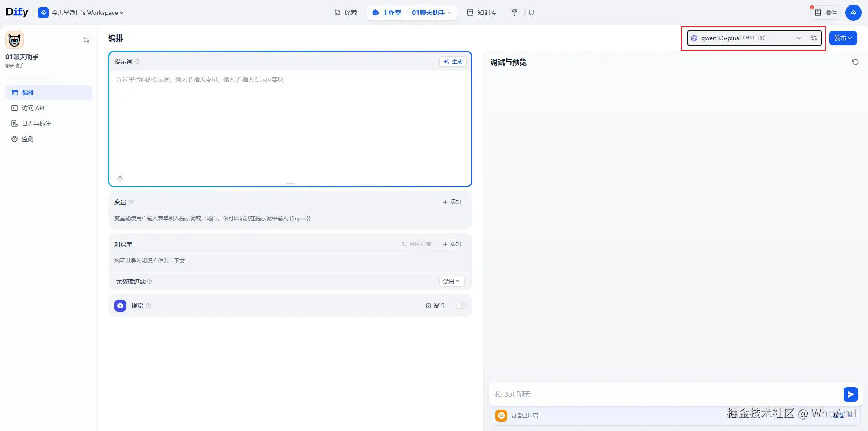Send the chat message
Viewport: 868px width, 431px height.
point(850,394)
